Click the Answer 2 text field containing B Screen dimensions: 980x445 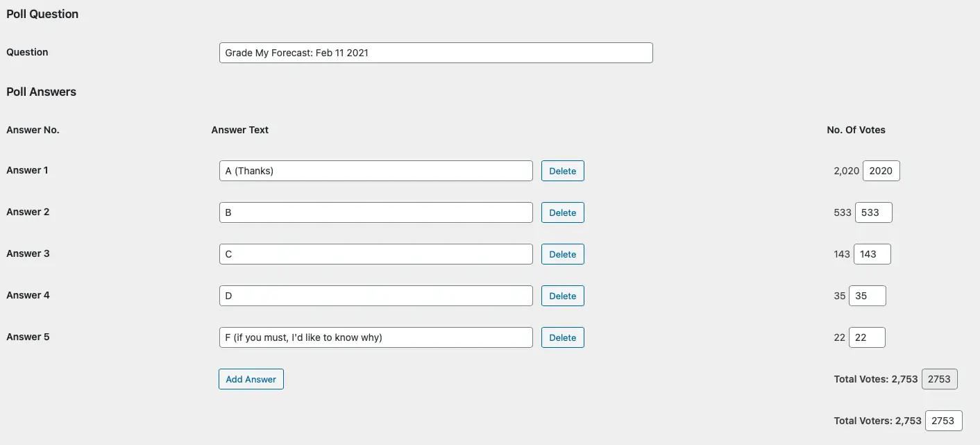[376, 212]
